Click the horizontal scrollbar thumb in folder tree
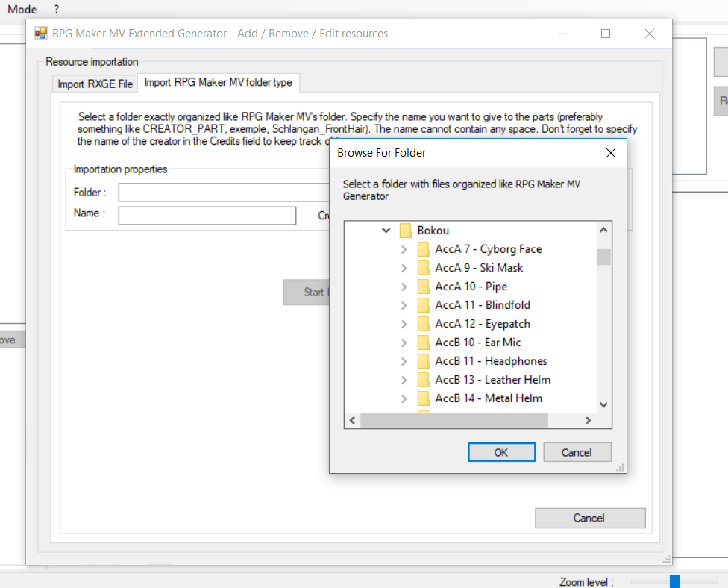The image size is (728, 588). pyautogui.click(x=454, y=420)
